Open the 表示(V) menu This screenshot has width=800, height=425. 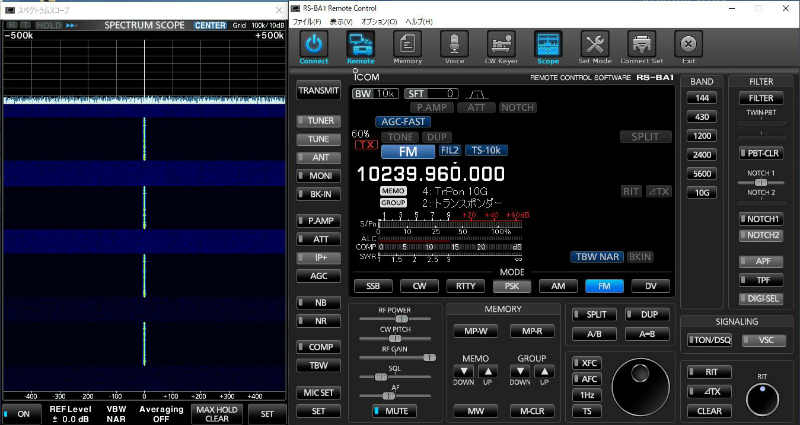click(341, 22)
